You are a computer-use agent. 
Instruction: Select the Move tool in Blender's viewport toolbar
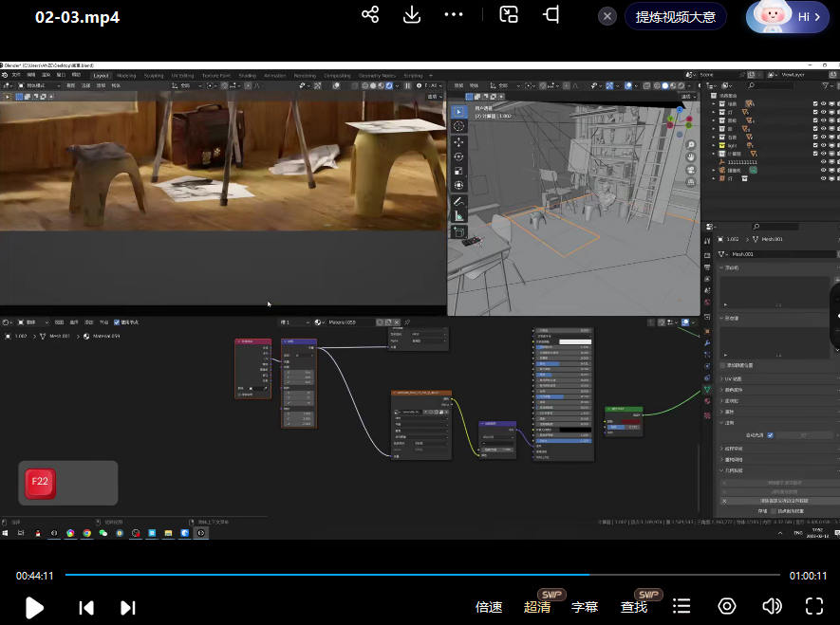click(458, 141)
